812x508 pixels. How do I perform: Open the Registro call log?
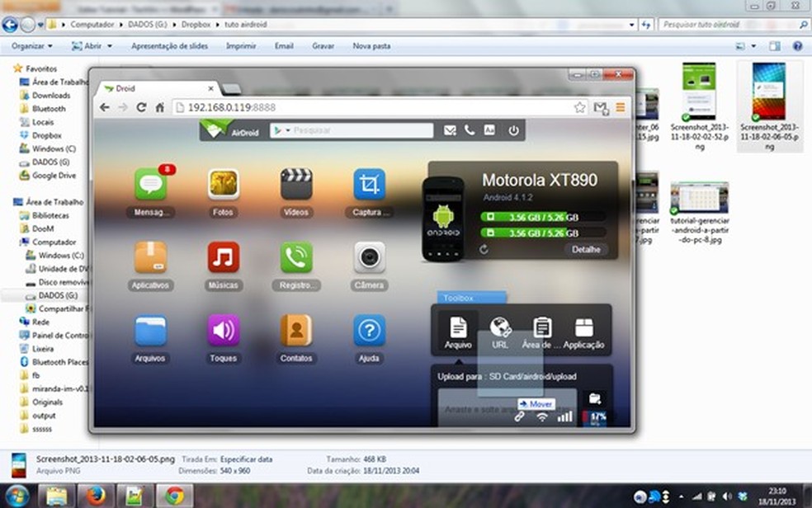coord(296,258)
